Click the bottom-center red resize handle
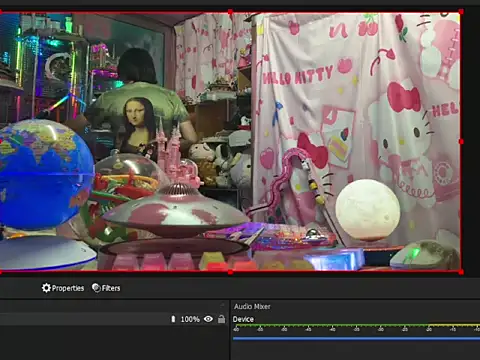The width and height of the screenshot is (480, 360). point(230,272)
